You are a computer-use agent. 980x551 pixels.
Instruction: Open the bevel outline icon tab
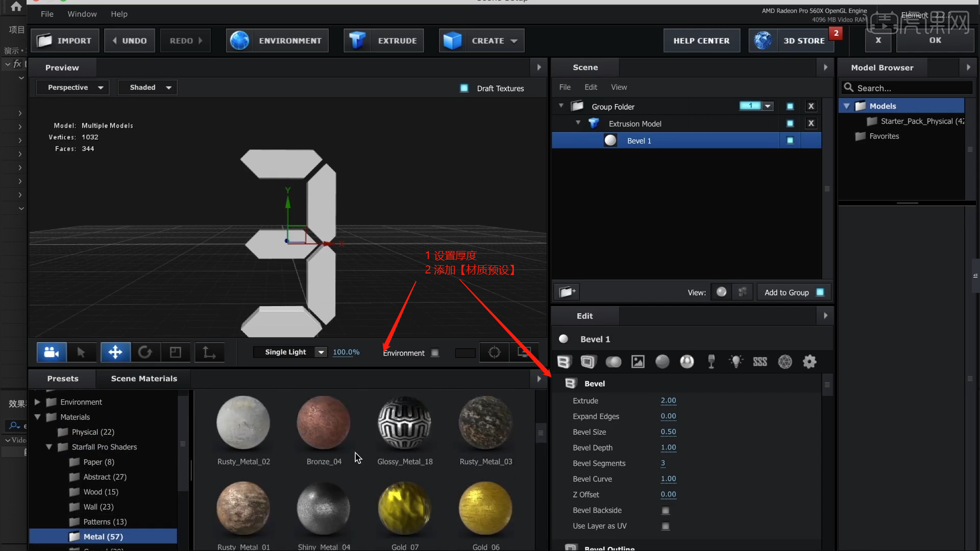tap(588, 362)
